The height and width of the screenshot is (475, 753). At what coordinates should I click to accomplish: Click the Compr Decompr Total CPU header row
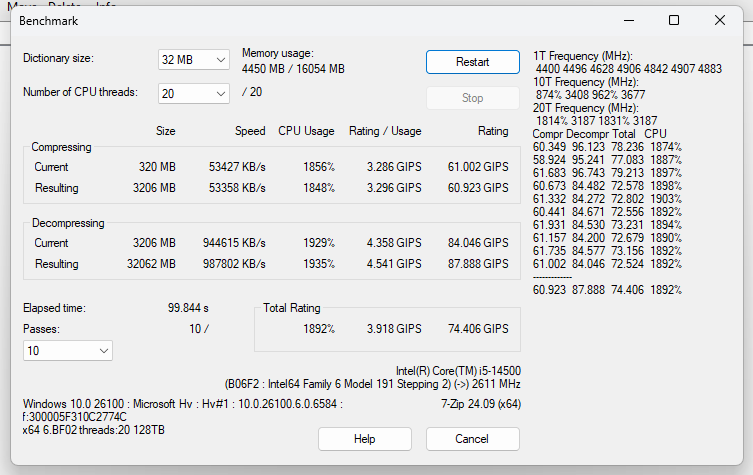pyautogui.click(x=599, y=134)
